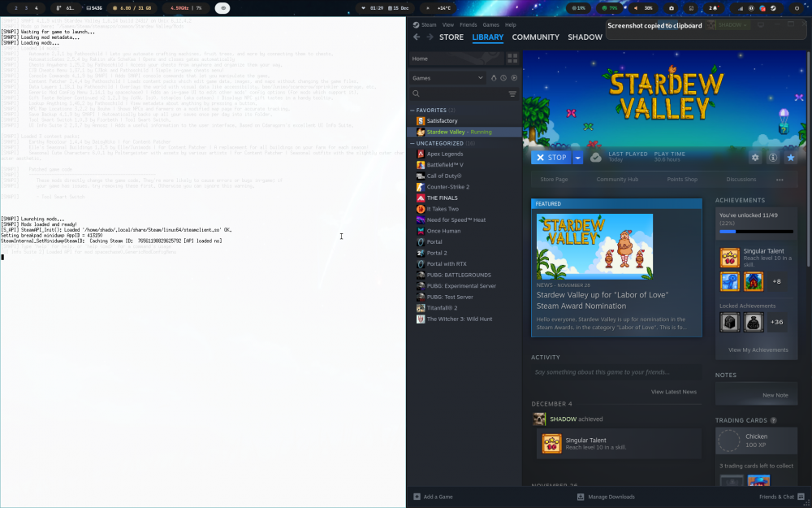Switch library to grid collections view
The height and width of the screenshot is (508, 812).
coord(512,58)
